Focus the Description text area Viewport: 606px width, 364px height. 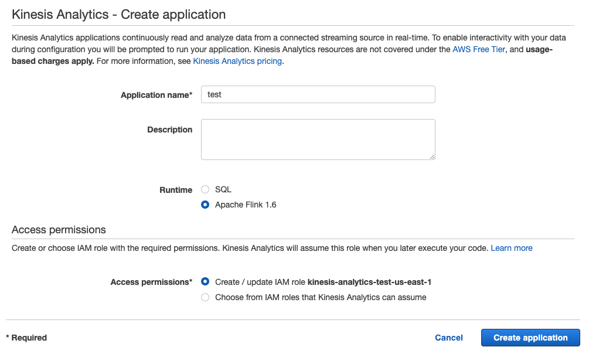coord(318,140)
